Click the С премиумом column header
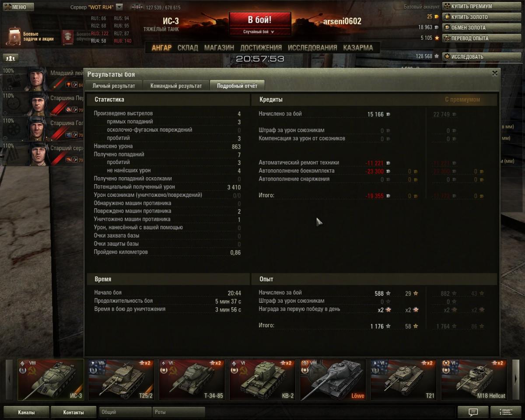This screenshot has height=420, width=525. click(462, 100)
